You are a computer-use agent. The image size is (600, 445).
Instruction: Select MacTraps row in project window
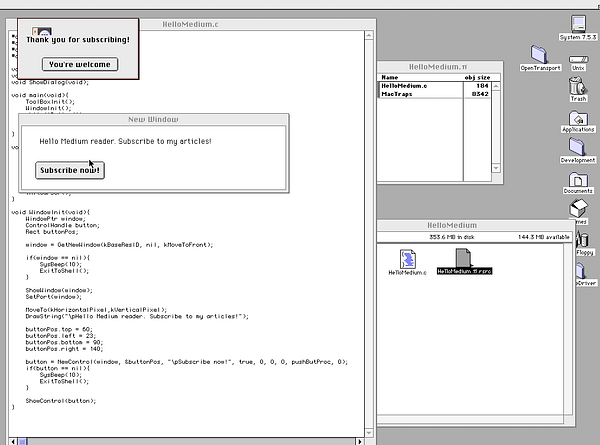point(434,94)
